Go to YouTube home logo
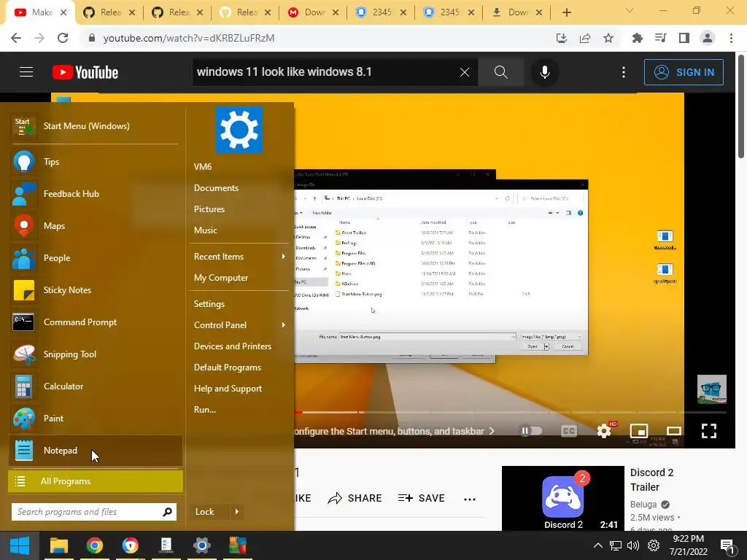747x560 pixels. [x=85, y=72]
